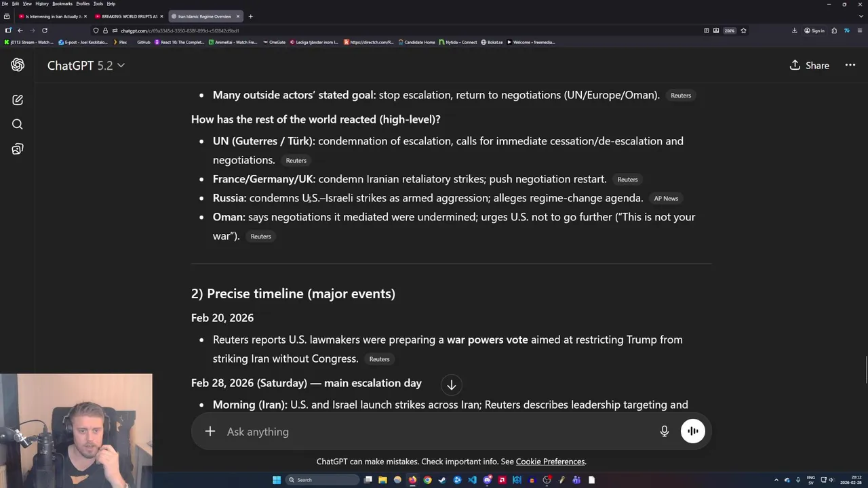Open the three-dot more options menu

tap(850, 65)
